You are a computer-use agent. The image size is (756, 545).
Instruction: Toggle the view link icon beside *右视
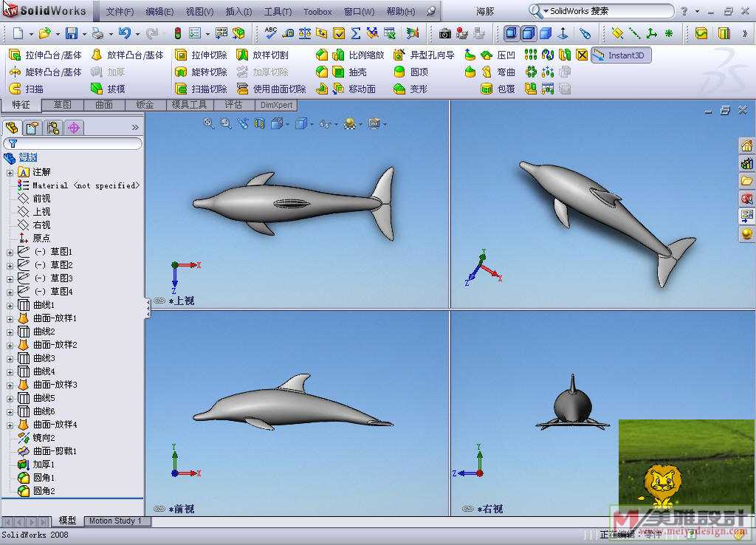[467, 509]
